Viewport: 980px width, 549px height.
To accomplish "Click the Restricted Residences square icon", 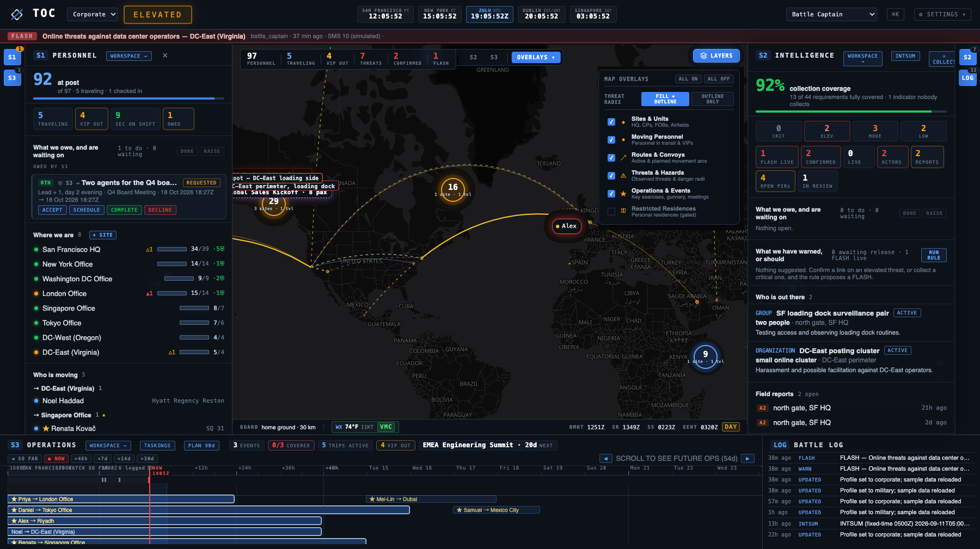I will (623, 211).
